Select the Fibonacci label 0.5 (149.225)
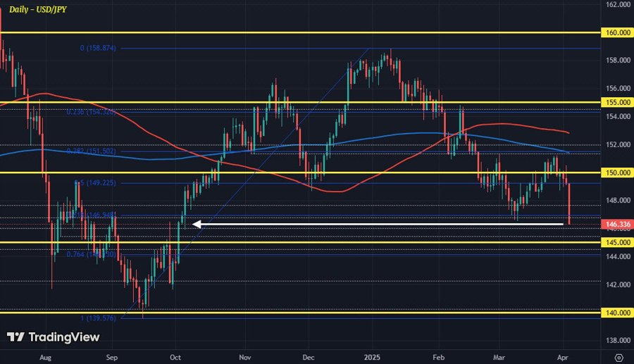Image resolution: width=634 pixels, height=364 pixels. click(95, 182)
